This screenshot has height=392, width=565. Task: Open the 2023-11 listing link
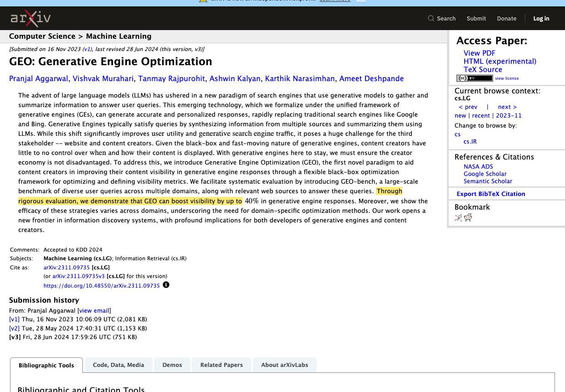coord(508,116)
